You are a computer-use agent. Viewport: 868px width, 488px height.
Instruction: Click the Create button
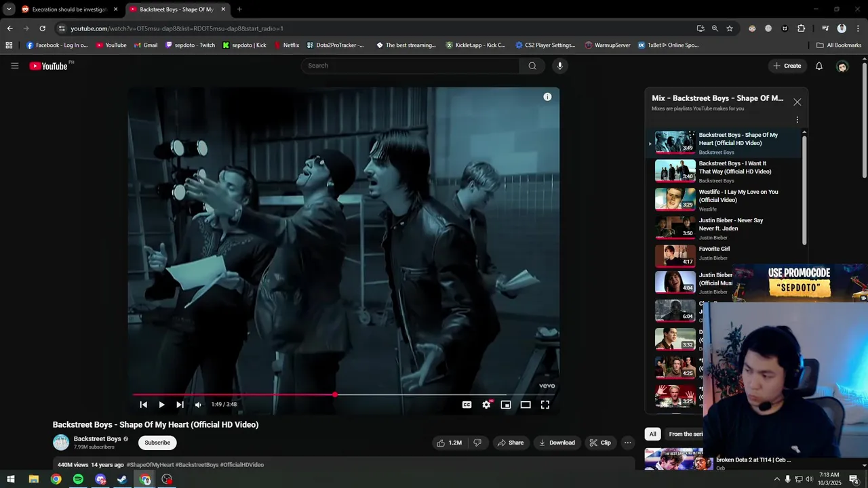tap(787, 66)
